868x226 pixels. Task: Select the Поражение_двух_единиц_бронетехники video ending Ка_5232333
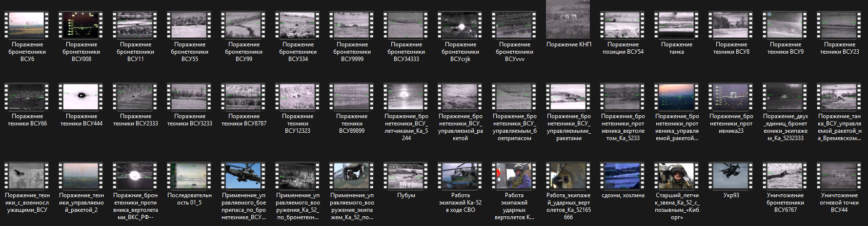coord(786,97)
